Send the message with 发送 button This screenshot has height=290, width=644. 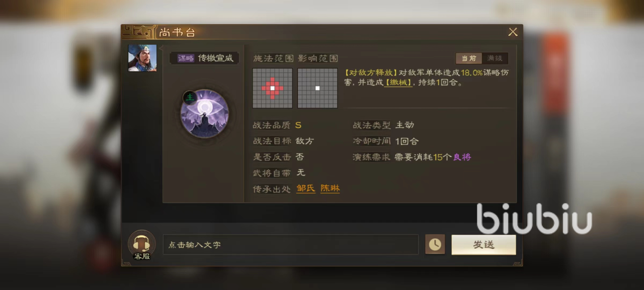point(484,245)
